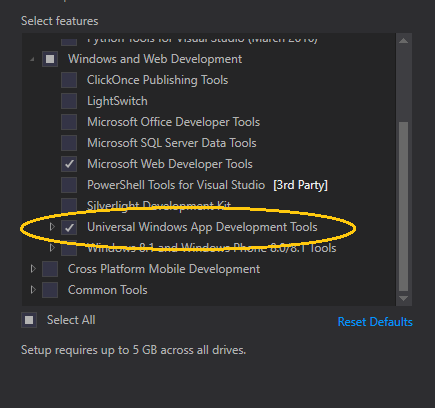Select Microsoft Office Developer Tools label

[x=173, y=122]
